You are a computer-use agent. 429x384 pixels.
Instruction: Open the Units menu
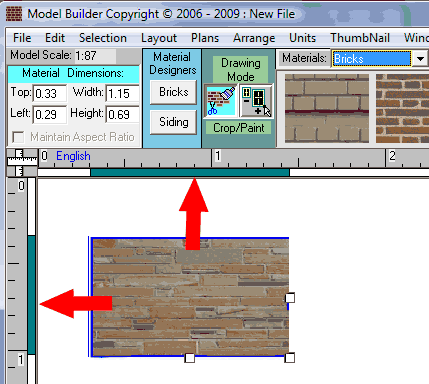(x=302, y=38)
